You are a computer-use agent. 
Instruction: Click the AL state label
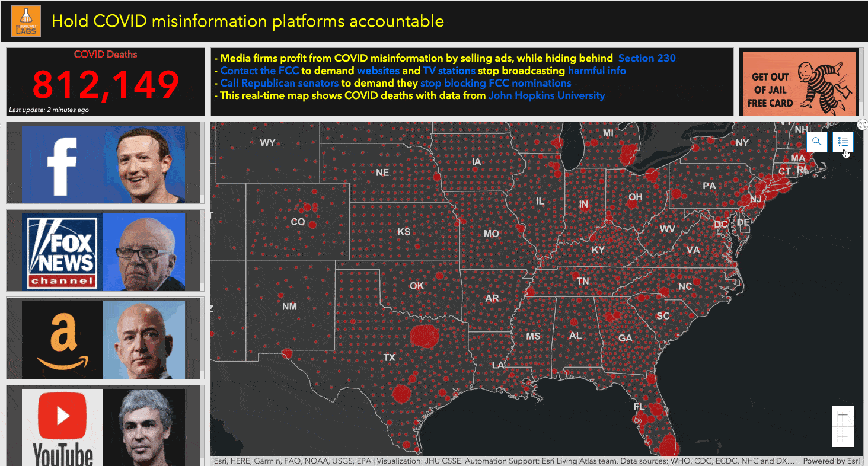pyautogui.click(x=575, y=336)
